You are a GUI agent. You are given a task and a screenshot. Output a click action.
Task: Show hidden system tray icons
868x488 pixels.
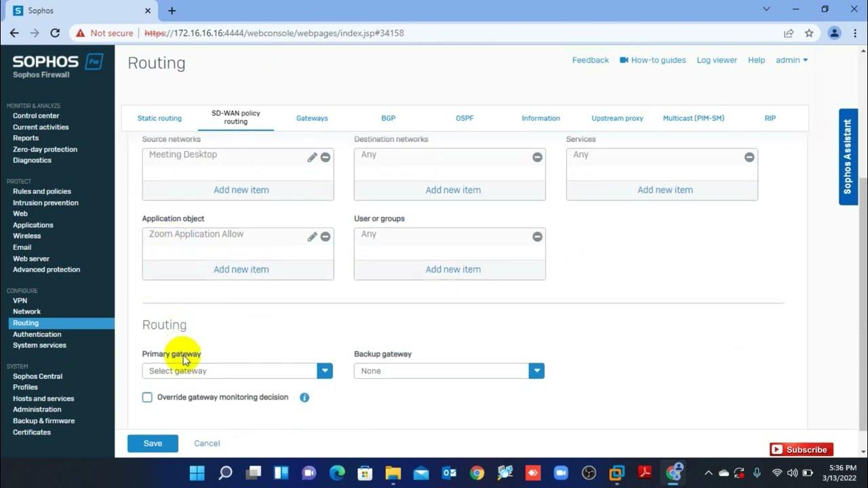click(708, 472)
